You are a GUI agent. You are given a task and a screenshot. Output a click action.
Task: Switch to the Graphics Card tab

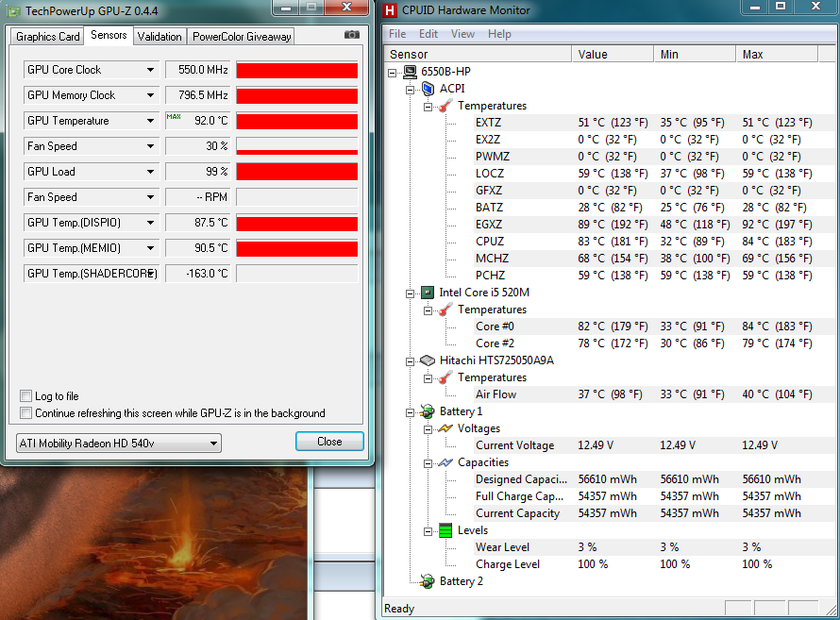[x=48, y=37]
